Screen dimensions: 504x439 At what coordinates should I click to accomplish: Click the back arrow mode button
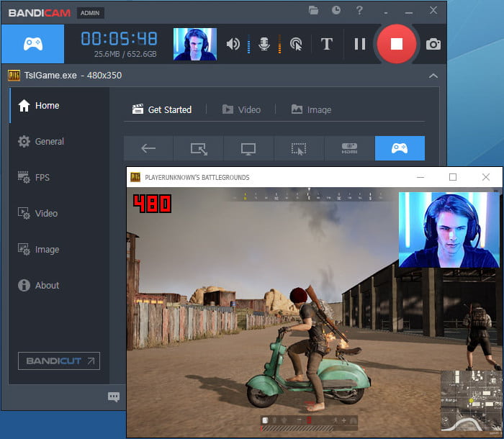coord(148,148)
